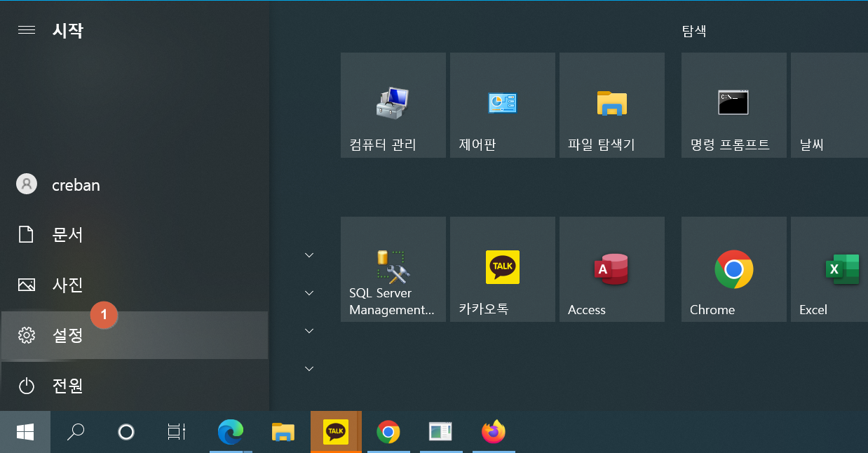This screenshot has height=453, width=868.
Task: Open the news-style app icon on the taskbar
Action: (441, 432)
